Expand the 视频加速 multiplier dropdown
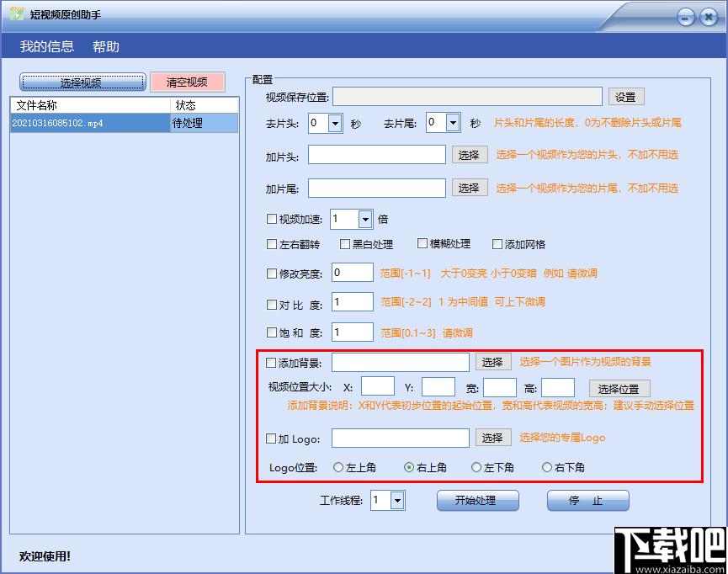Viewport: 728px width, 574px height. click(x=365, y=219)
